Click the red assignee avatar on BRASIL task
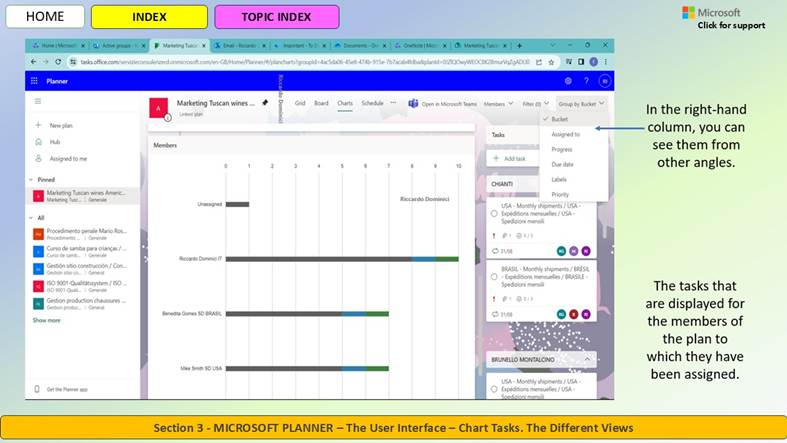Screen dimensions: 787x443 point(574,314)
